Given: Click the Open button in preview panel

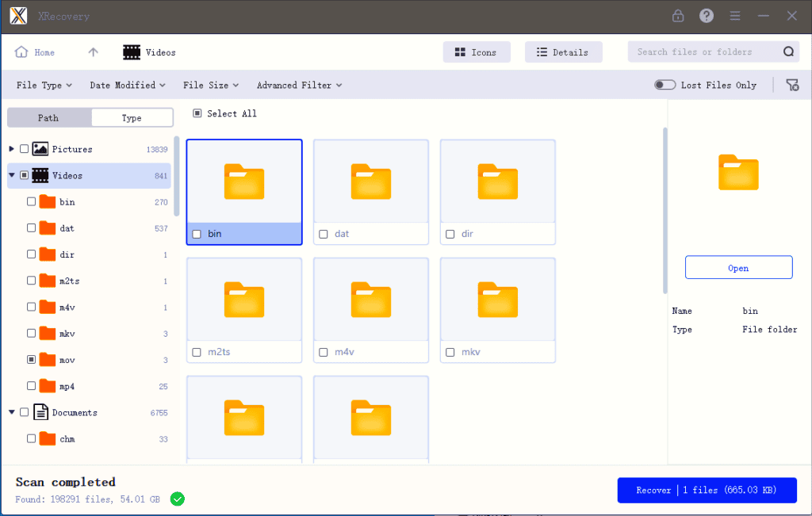Looking at the screenshot, I should point(738,268).
